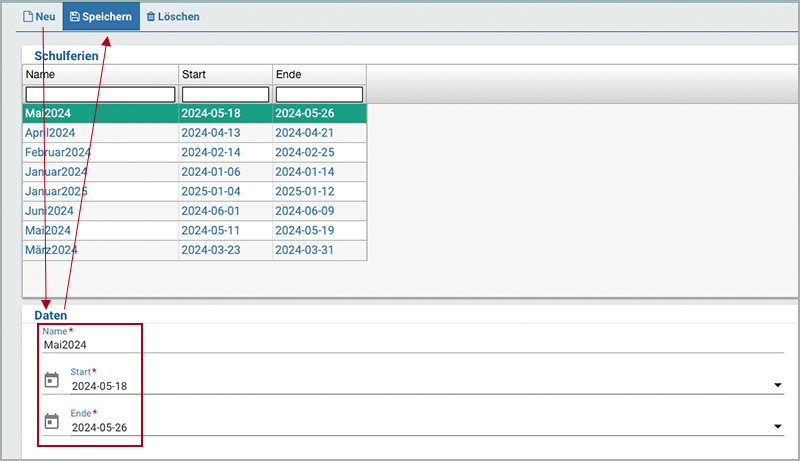Focus the Start filter box in table header
The width and height of the screenshot is (800, 461).
226,94
